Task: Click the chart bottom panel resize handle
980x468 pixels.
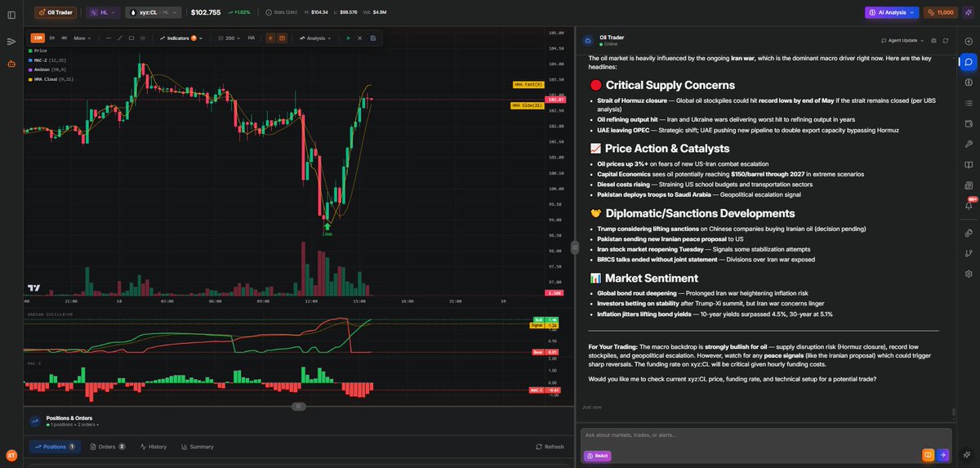Action: point(298,406)
